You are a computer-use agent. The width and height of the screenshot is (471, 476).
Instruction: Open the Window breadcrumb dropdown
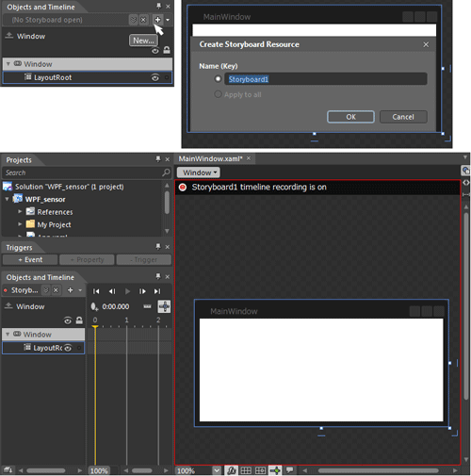[199, 172]
